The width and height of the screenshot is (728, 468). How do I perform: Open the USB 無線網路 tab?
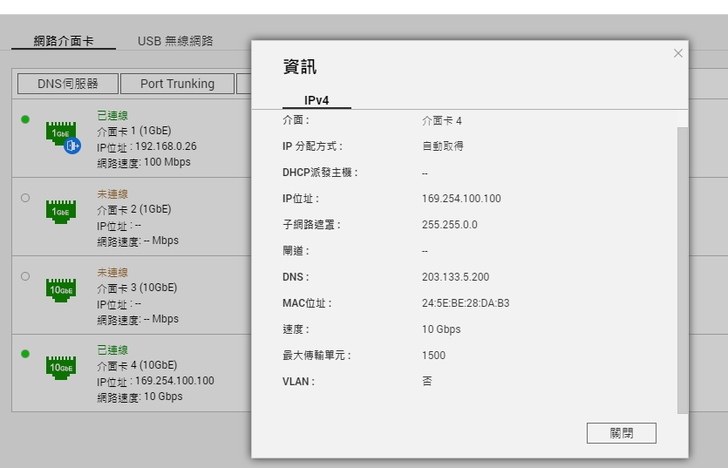click(175, 41)
